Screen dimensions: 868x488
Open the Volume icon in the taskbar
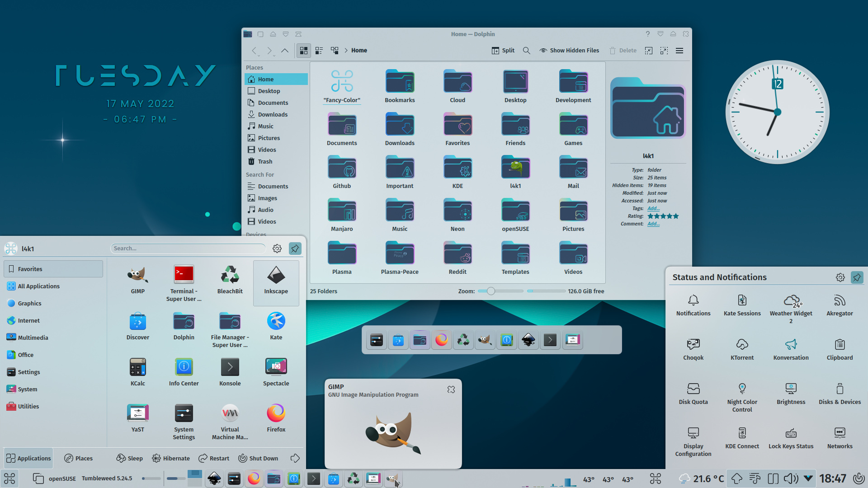(791, 478)
